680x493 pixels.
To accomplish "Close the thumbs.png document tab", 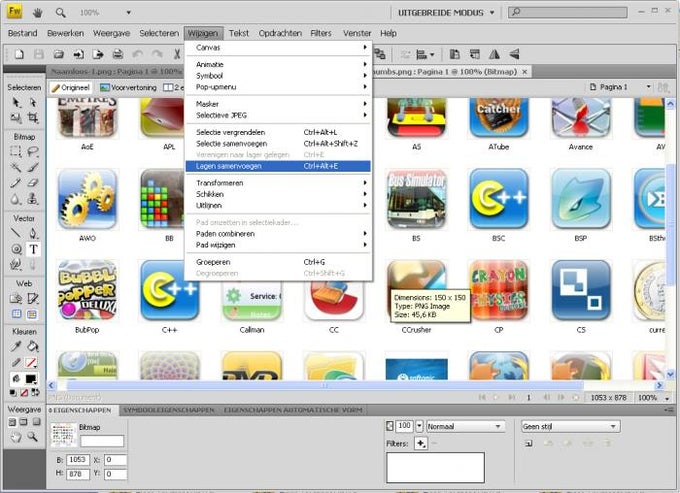I will pyautogui.click(x=524, y=72).
